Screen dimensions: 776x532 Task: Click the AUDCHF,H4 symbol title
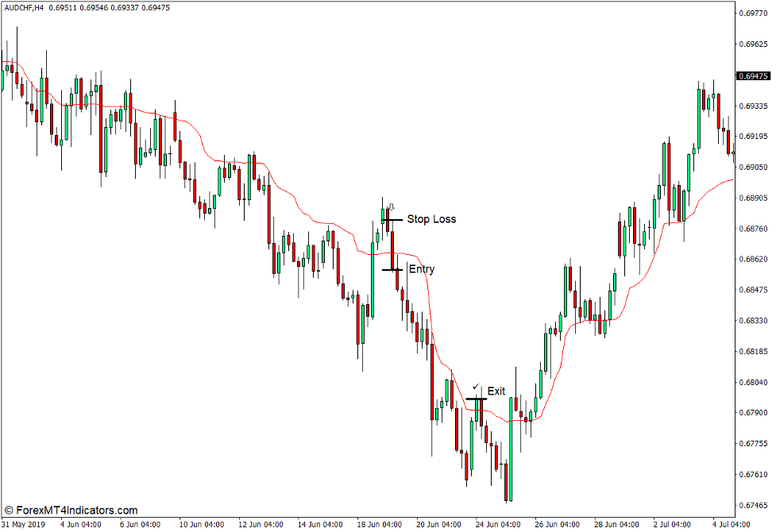(23, 7)
